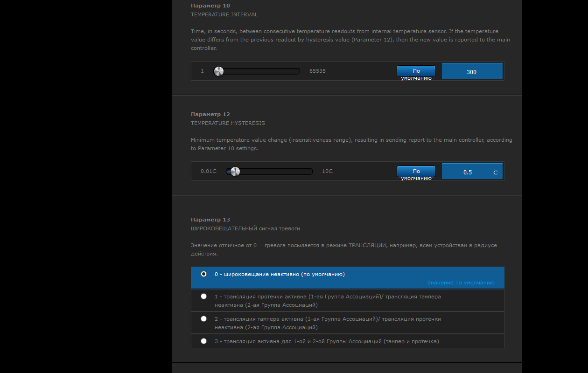Click 'Значение по умолчанию' label
The image size is (588, 373).
coord(461,283)
